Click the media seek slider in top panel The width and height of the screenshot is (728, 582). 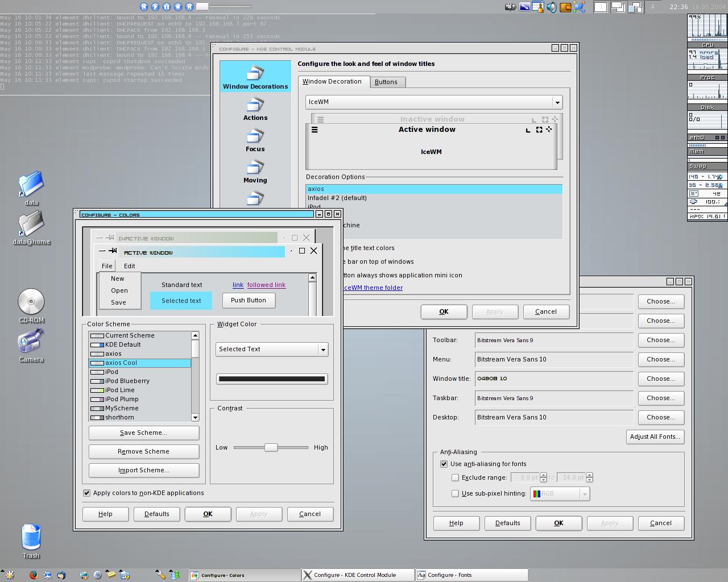click(224, 7)
